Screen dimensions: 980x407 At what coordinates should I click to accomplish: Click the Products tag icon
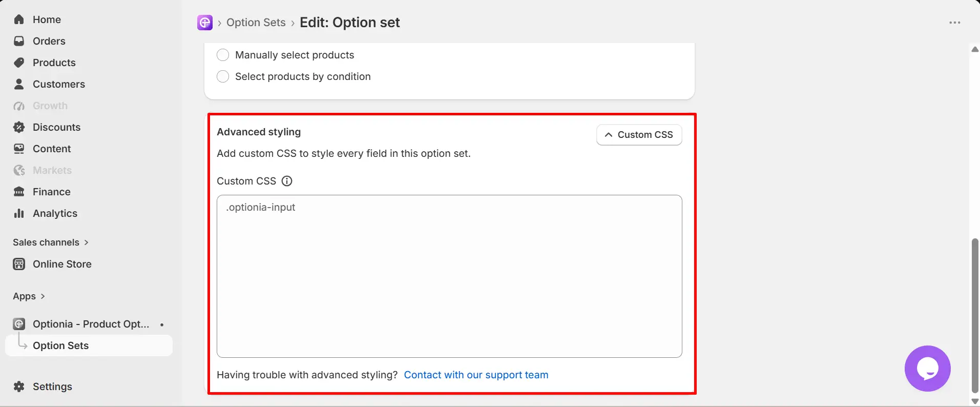[19, 63]
